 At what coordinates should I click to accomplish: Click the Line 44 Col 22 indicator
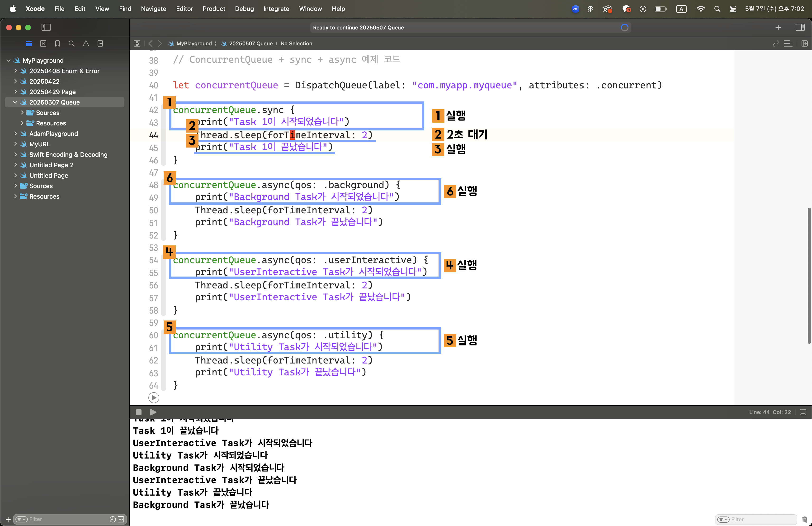pyautogui.click(x=770, y=412)
